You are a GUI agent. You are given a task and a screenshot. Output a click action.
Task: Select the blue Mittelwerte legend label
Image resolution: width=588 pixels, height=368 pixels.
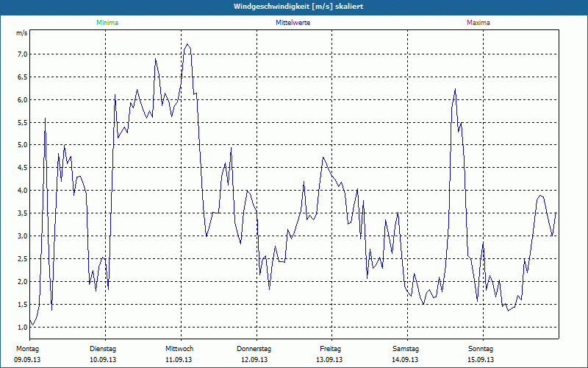(x=293, y=23)
